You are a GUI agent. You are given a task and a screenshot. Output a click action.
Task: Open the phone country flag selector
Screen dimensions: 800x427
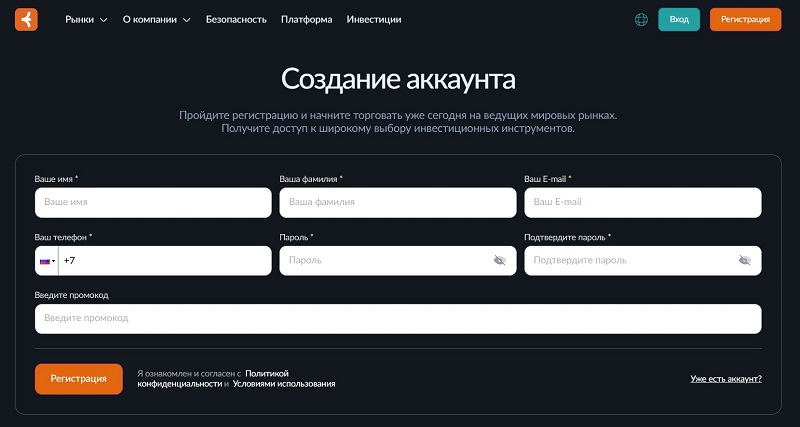coord(47,261)
